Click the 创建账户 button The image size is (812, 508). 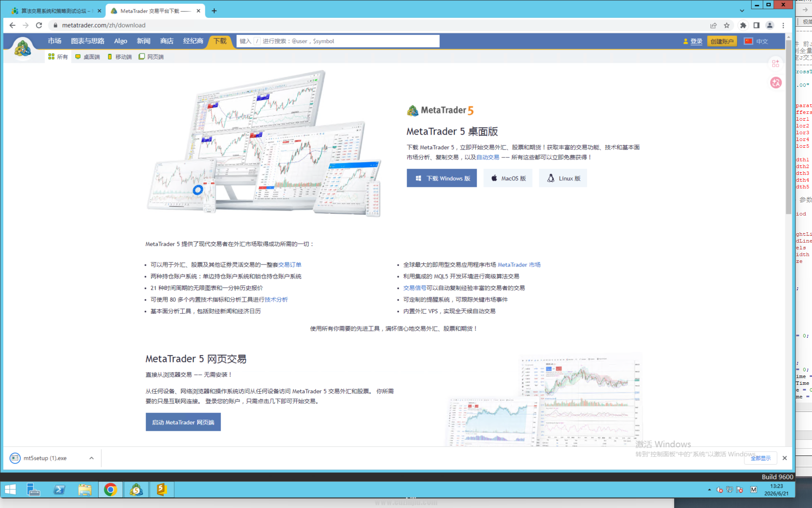coord(722,41)
